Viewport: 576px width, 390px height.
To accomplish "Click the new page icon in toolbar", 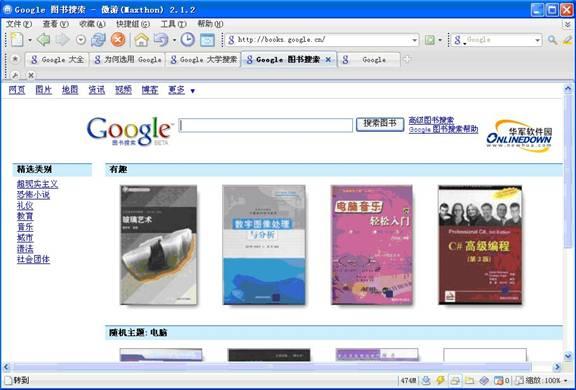I will [17, 39].
